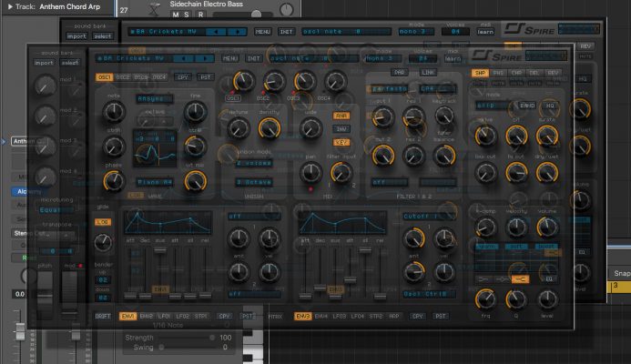
Task: Open the Cutoff 1 envelope target dropdown
Action: point(423,216)
